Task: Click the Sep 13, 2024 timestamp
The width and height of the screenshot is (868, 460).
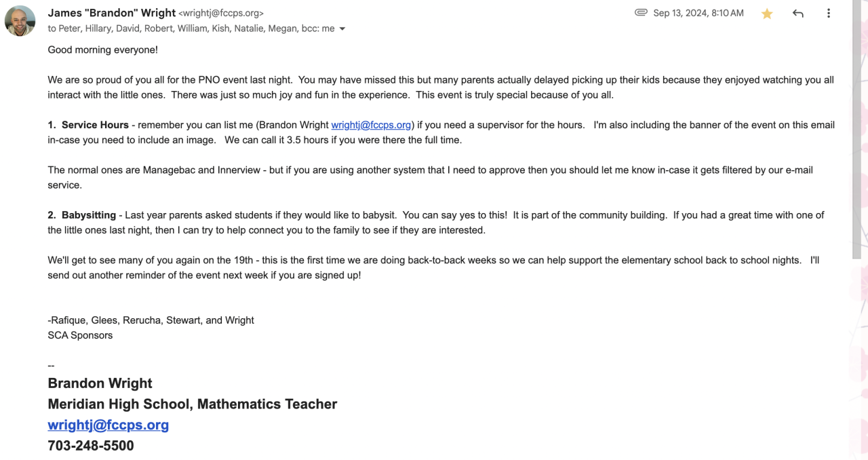Action: [698, 13]
